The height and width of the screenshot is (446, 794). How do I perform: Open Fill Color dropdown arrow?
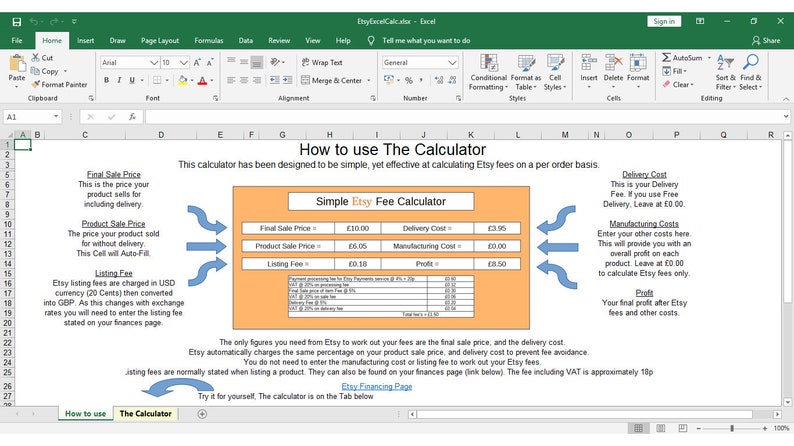(x=192, y=80)
